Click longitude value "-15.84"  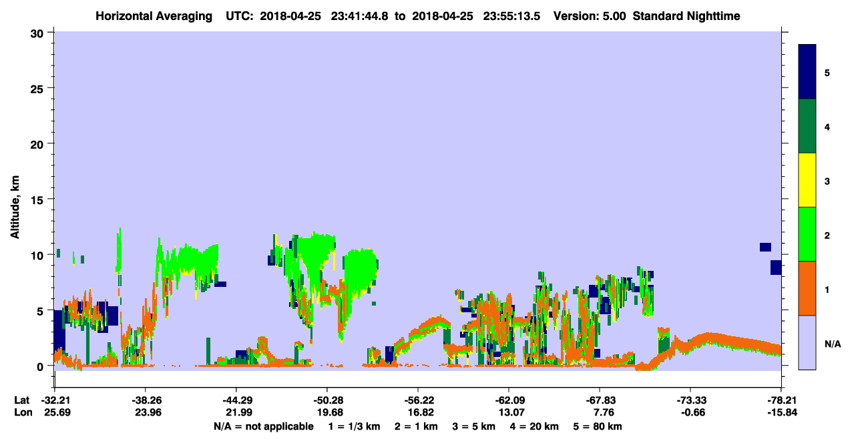[781, 413]
